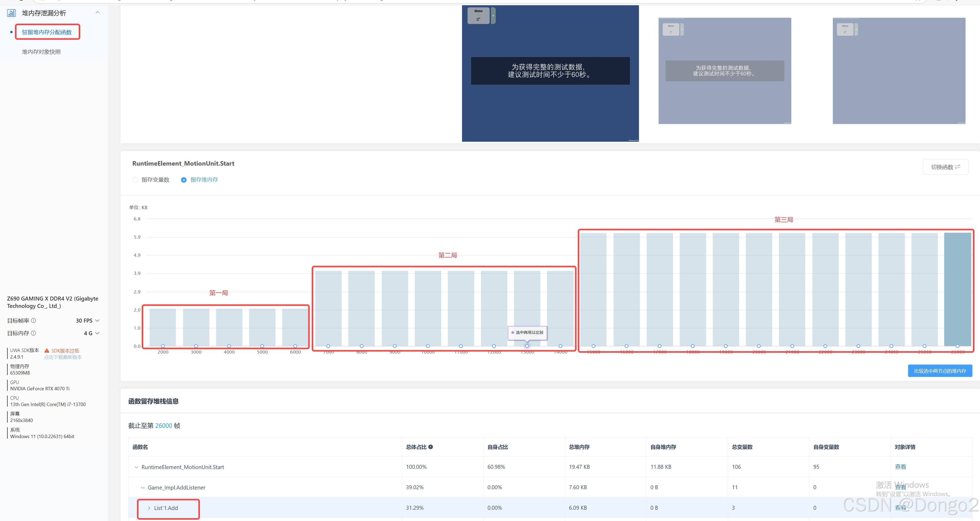980x521 pixels.
Task: Click the 39.02% overall ratio cell
Action: point(415,487)
